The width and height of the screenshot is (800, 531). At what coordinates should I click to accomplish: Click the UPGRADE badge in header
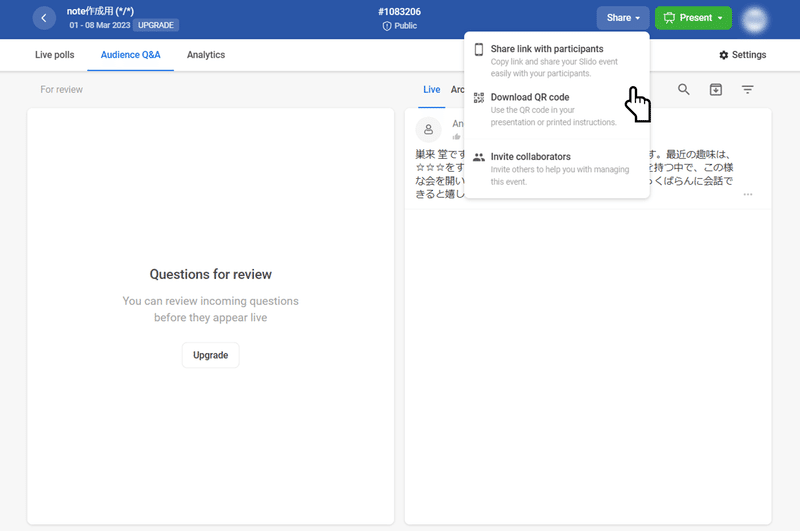(156, 25)
